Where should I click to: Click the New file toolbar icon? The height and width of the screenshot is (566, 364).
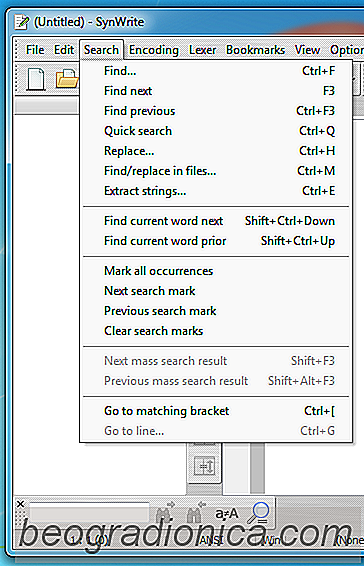[x=36, y=78]
